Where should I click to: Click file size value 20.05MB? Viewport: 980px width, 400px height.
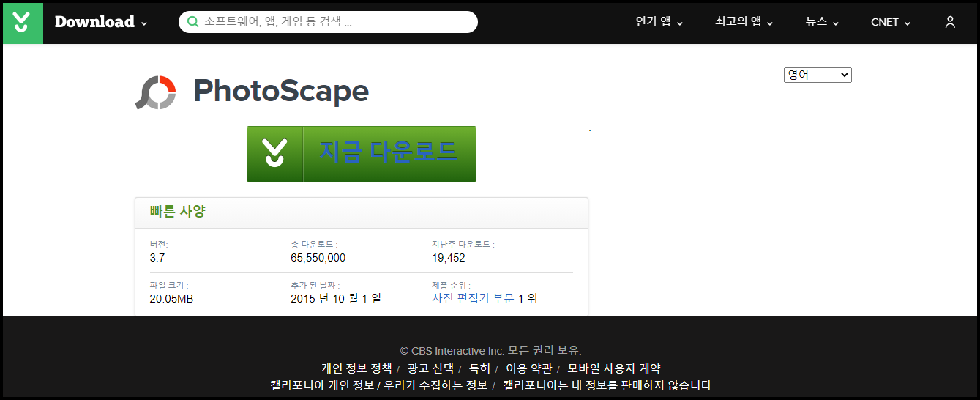[x=171, y=299]
